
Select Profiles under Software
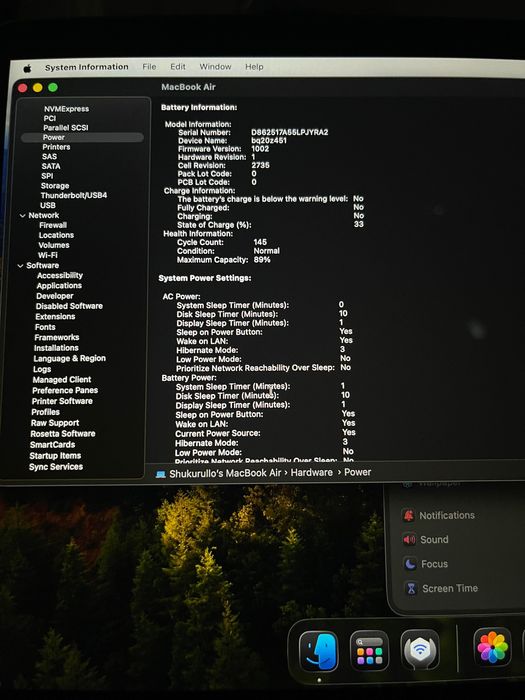point(45,412)
